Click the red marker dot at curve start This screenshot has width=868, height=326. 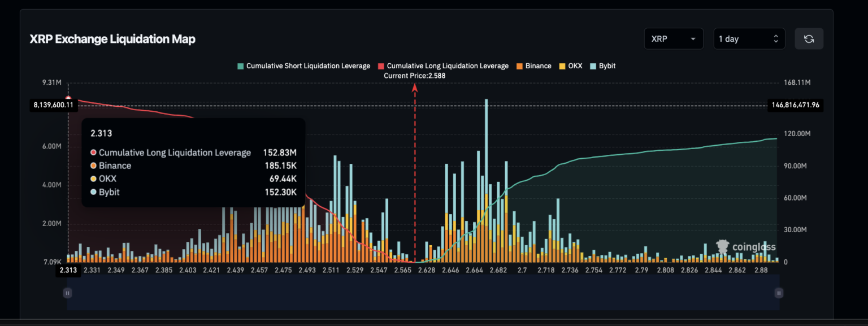coord(68,99)
